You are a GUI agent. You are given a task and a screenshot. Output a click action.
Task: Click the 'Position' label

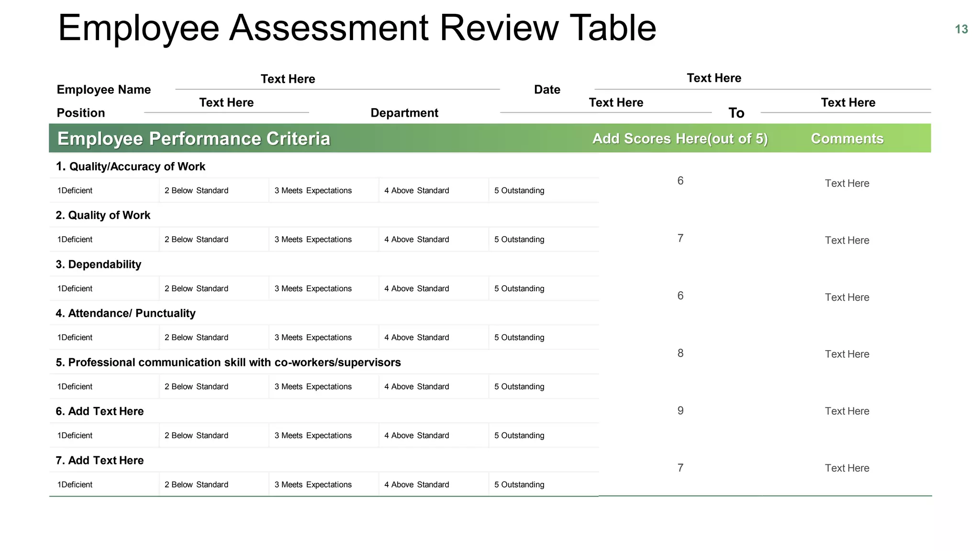(x=81, y=113)
